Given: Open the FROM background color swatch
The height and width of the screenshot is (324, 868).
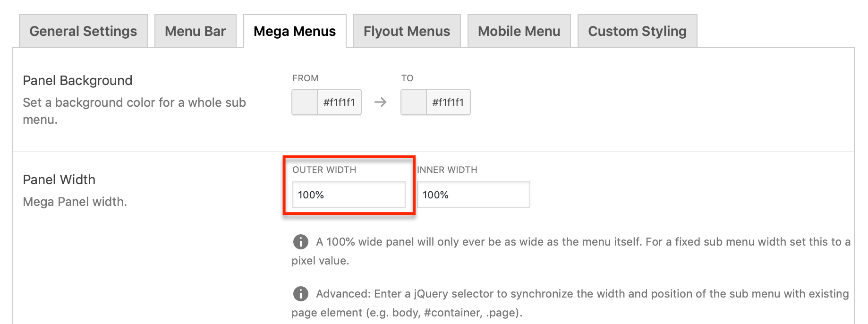Looking at the screenshot, I should coord(305,102).
